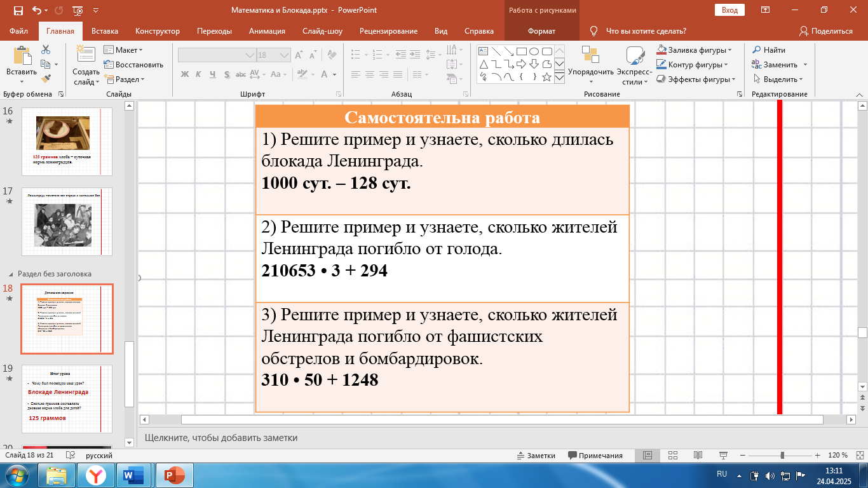Click the volume icon in system tray
This screenshot has height=488, width=868.
click(770, 475)
